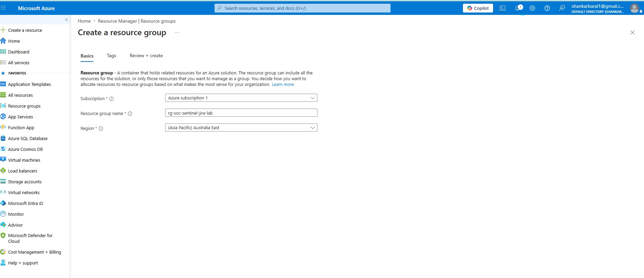The height and width of the screenshot is (278, 644).
Task: Switch to the Tags tab
Action: tap(111, 55)
